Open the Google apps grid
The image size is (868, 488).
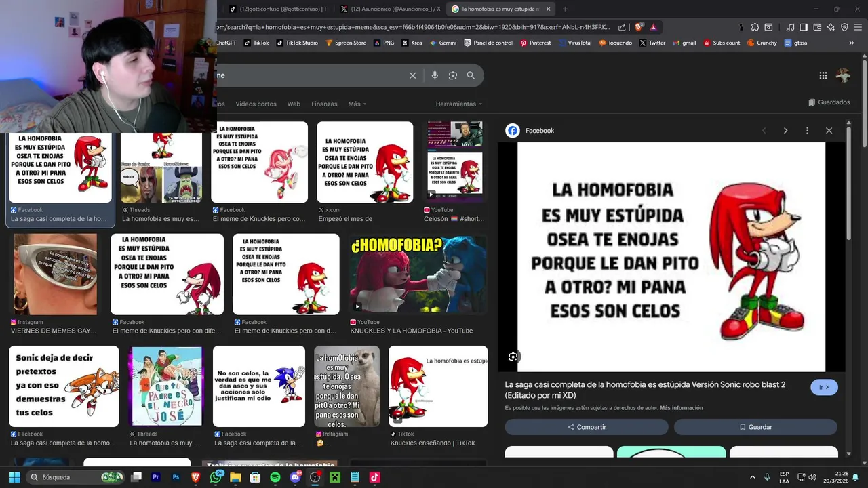[x=823, y=76]
